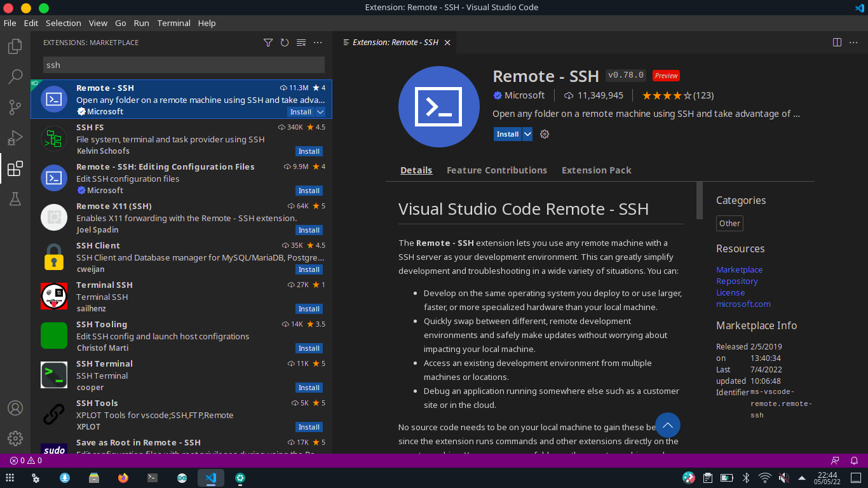This screenshot has width=868, height=488.
Task: Open the Run and Debug view
Action: click(15, 138)
